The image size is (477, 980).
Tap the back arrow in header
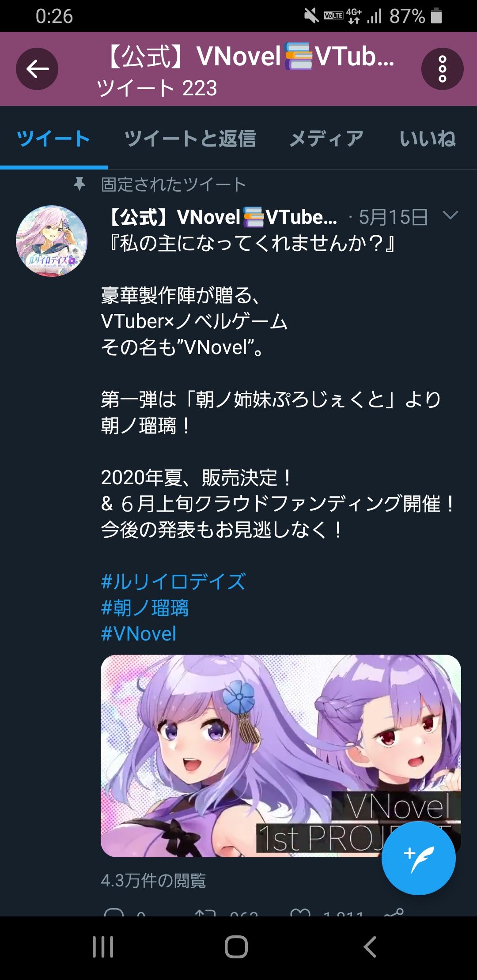click(x=37, y=69)
